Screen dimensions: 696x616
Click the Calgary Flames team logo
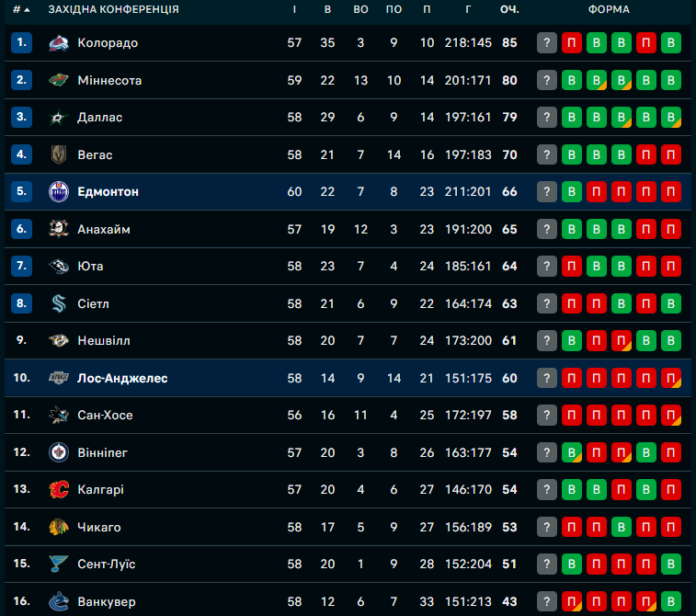click(x=59, y=490)
